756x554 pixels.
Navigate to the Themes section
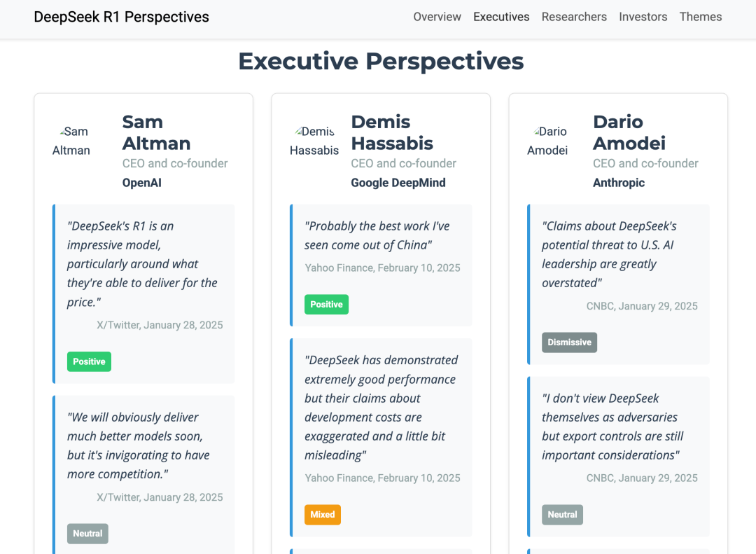click(700, 17)
